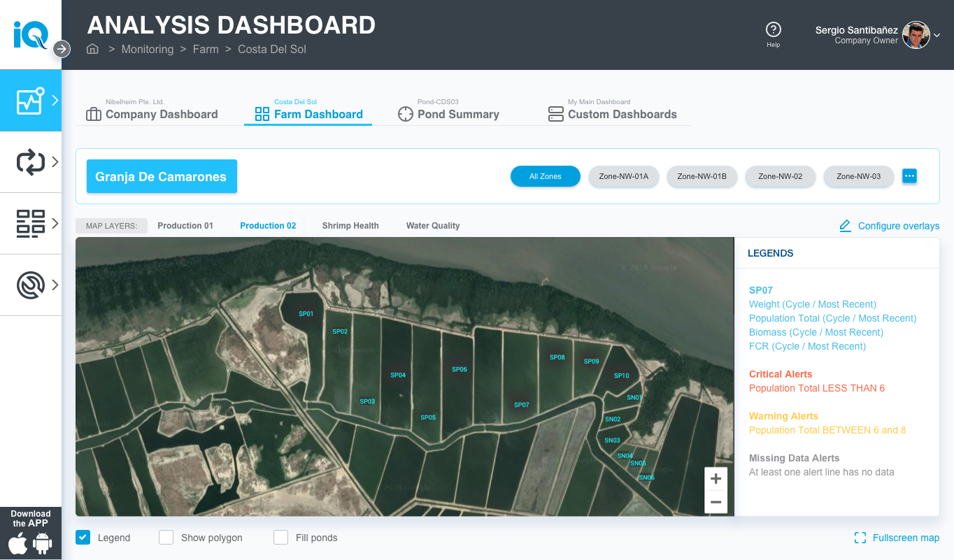Screen dimensions: 954x560
Task: Select the Zone-NW-02 filter button
Action: [780, 176]
